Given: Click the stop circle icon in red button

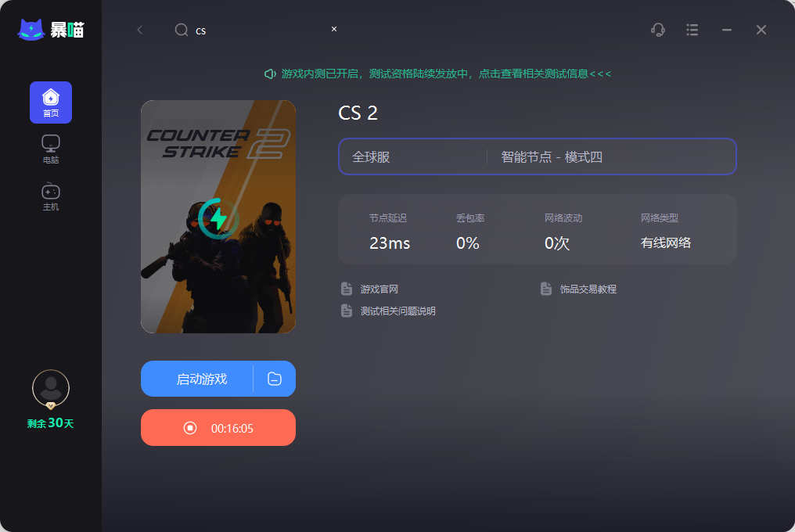Looking at the screenshot, I should pos(190,428).
